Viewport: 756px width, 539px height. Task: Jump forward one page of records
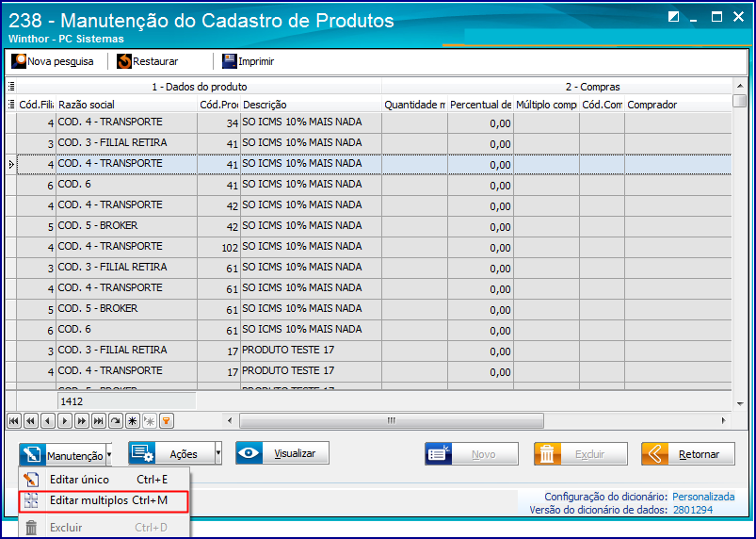[82, 421]
